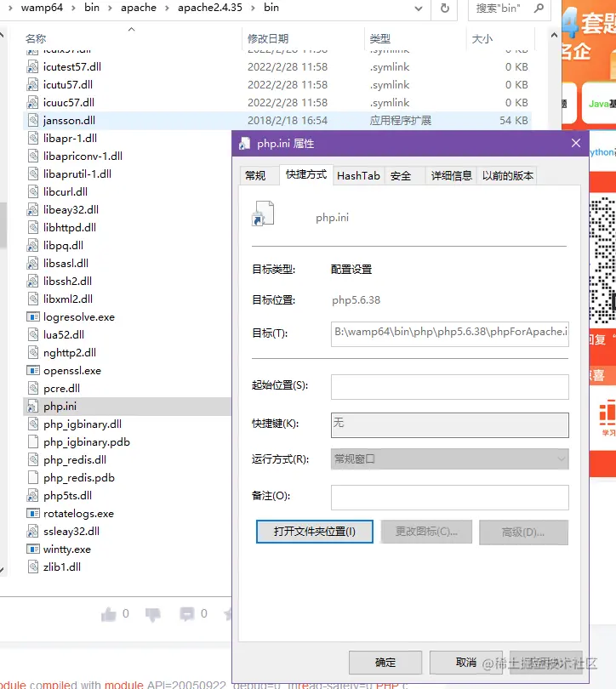Image resolution: width=616 pixels, height=689 pixels.
Task: Close the php.ini 属性 dialog
Action: pos(575,143)
